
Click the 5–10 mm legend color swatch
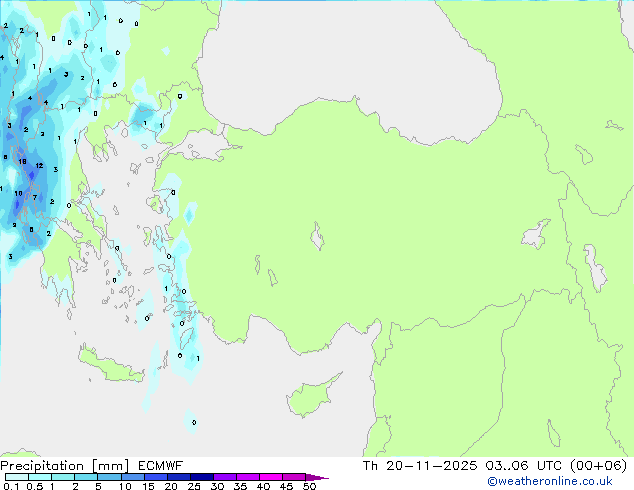click(109, 477)
